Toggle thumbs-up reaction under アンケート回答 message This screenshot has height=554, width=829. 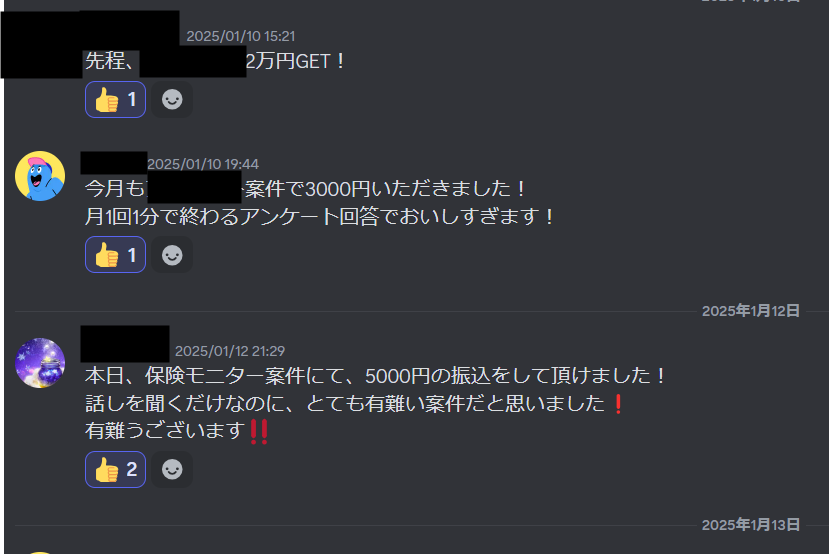click(x=115, y=255)
